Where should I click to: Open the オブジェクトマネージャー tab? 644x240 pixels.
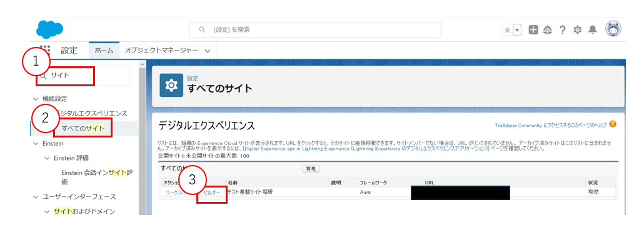(161, 51)
